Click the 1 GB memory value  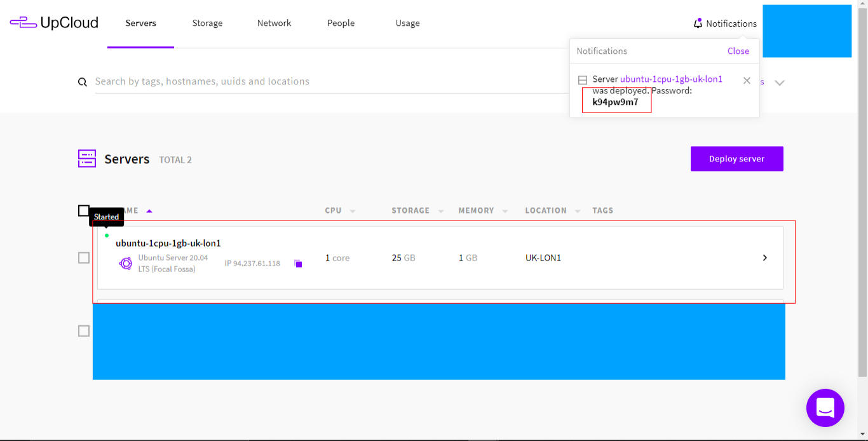(468, 258)
